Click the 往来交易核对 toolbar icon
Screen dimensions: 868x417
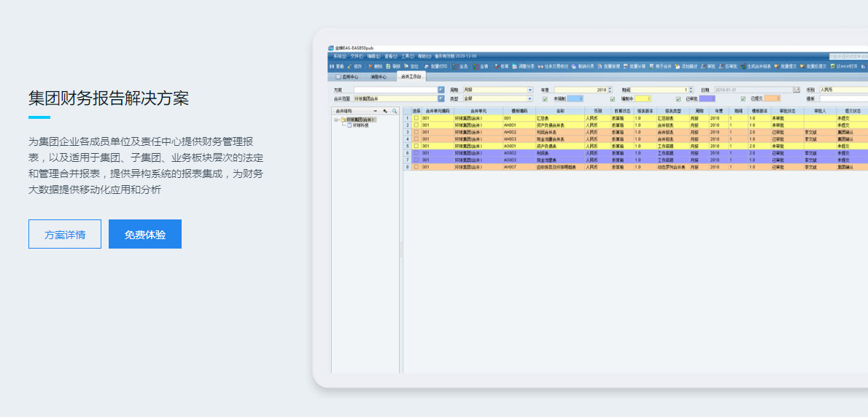pyautogui.click(x=540, y=66)
